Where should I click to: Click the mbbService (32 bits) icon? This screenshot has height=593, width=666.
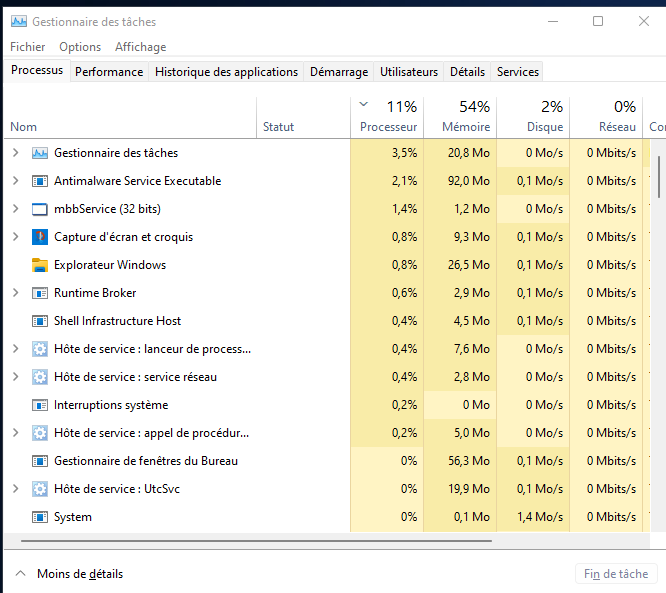click(40, 209)
